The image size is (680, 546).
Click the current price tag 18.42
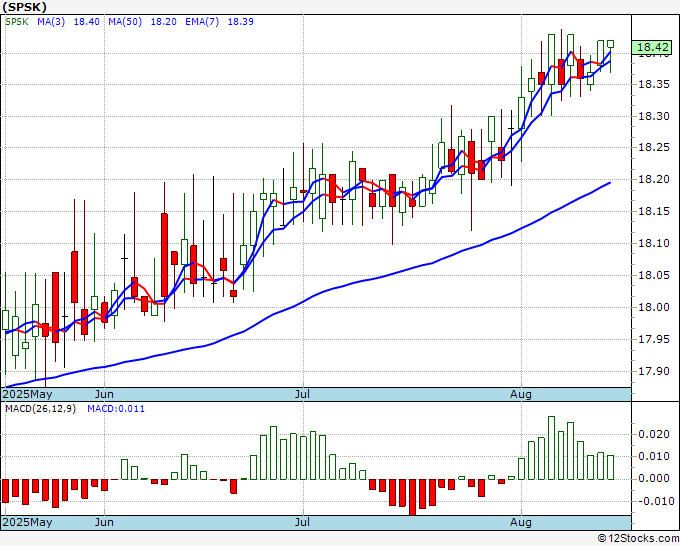[x=652, y=47]
